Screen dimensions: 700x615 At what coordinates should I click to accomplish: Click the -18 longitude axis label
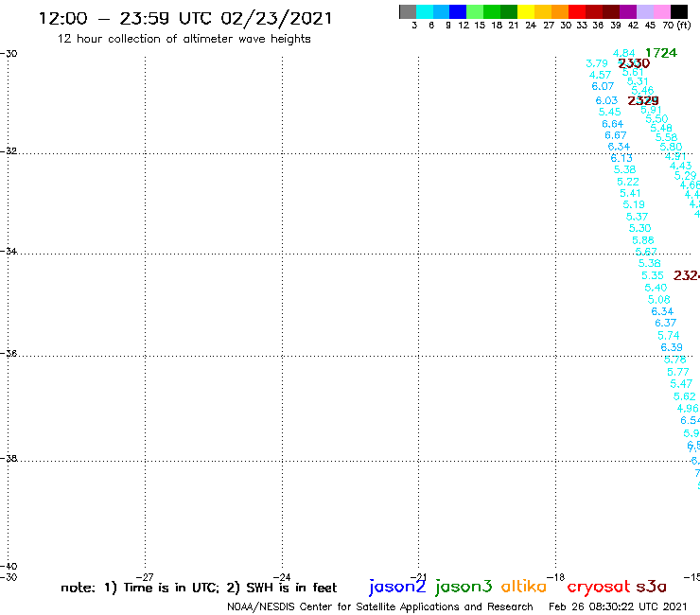pos(556,577)
